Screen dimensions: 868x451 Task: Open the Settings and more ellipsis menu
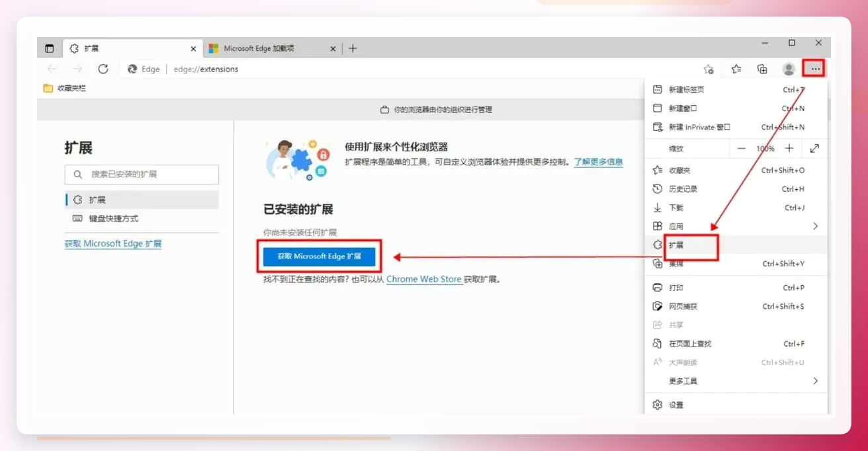click(815, 69)
